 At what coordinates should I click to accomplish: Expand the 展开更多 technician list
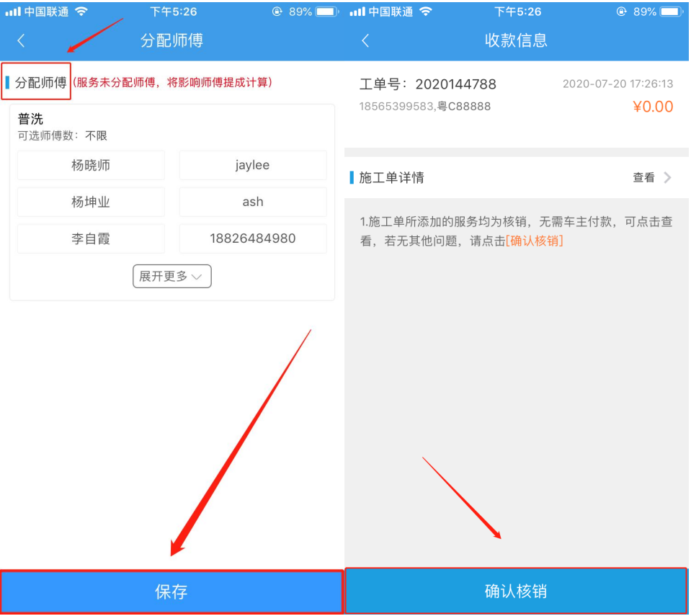pyautogui.click(x=171, y=276)
